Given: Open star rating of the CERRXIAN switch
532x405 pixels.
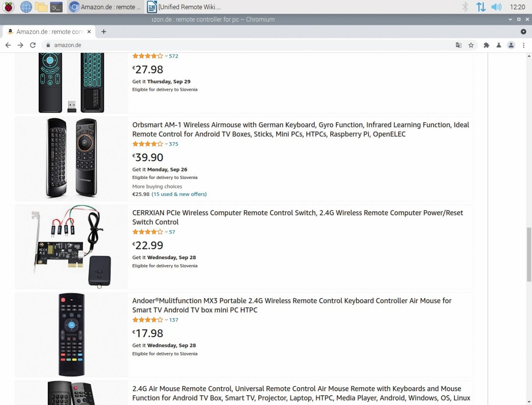Looking at the screenshot, I should (x=148, y=232).
